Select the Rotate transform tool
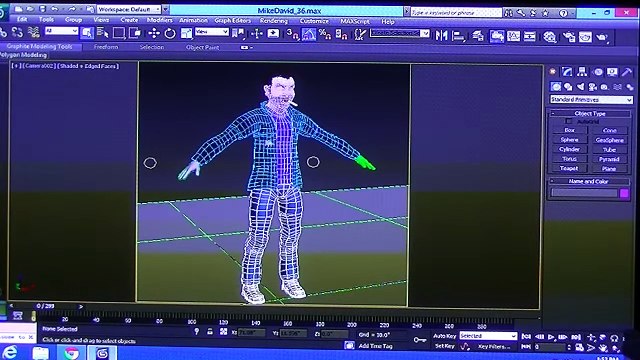Screen dimensions: 640x360 170,33
